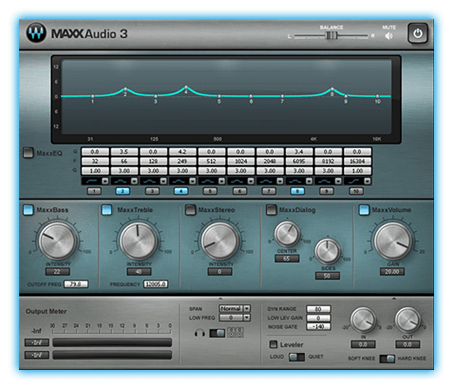Disable the MaxxBass checkbox
This screenshot has width=452, height=390.
(x=28, y=210)
